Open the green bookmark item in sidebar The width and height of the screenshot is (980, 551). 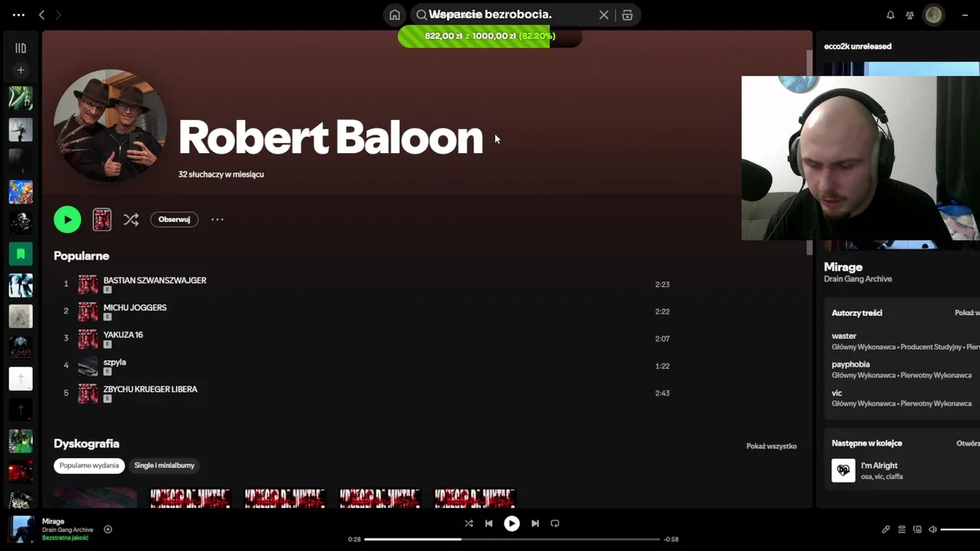[21, 253]
